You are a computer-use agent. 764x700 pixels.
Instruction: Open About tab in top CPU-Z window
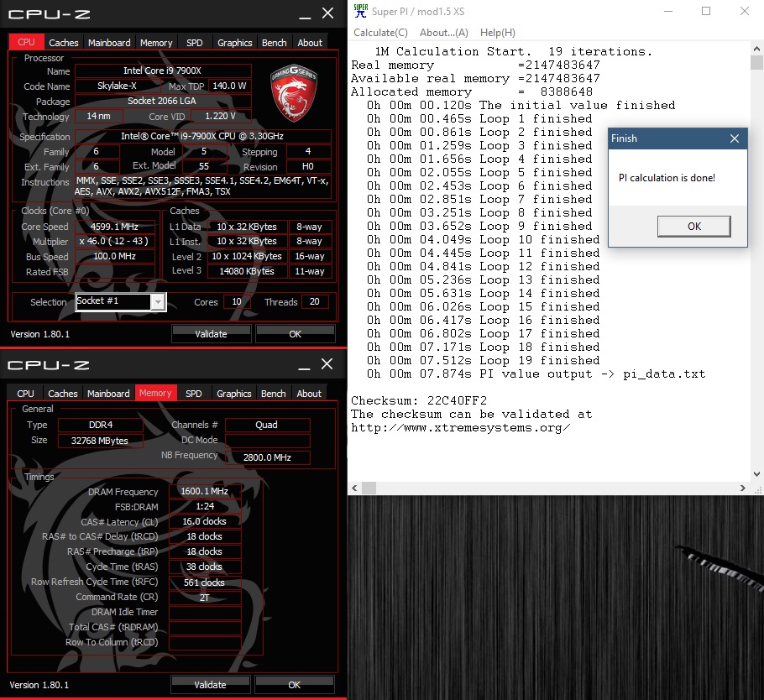(x=310, y=42)
